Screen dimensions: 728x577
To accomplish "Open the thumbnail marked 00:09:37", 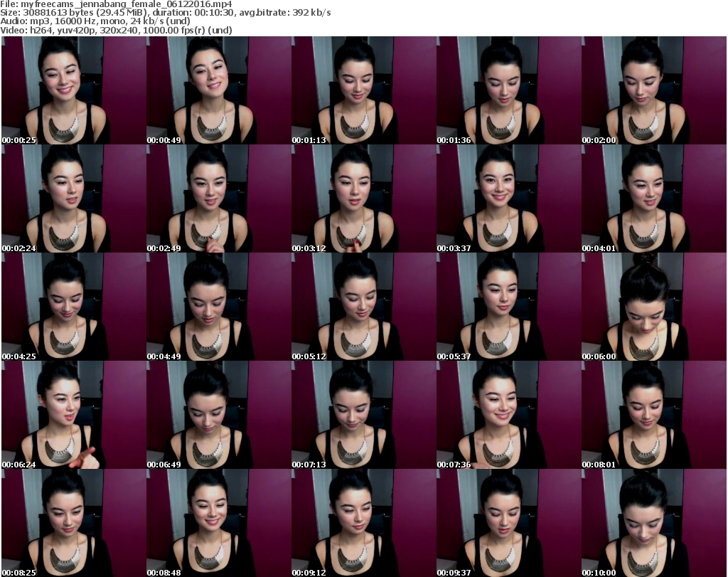I will tap(508, 523).
